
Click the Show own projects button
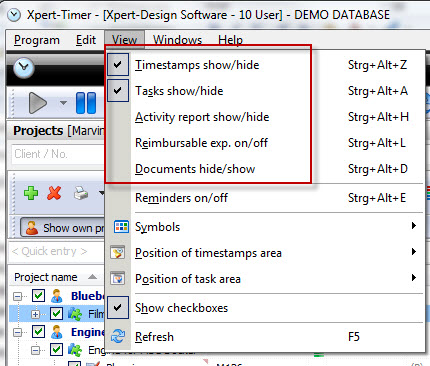[63, 228]
